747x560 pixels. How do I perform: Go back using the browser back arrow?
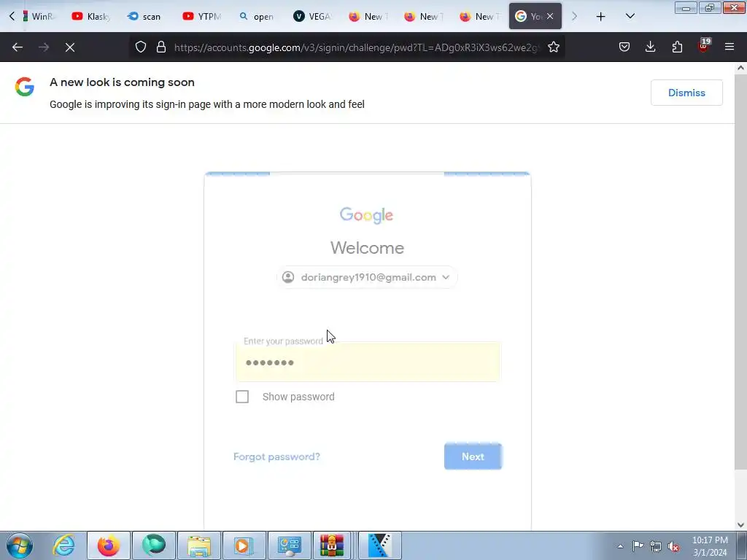click(18, 47)
